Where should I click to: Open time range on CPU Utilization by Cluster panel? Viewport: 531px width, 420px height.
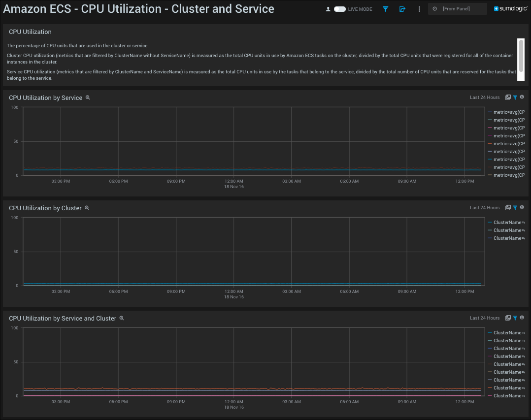(x=485, y=207)
